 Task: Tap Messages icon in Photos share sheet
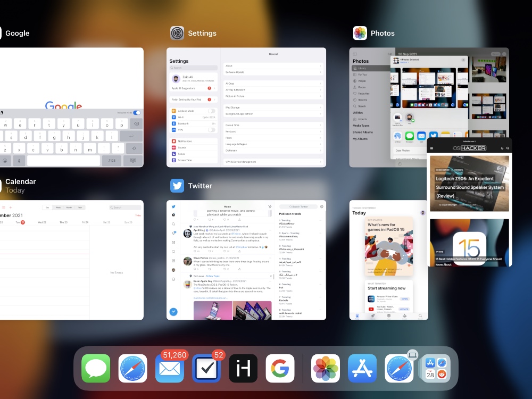[410, 136]
